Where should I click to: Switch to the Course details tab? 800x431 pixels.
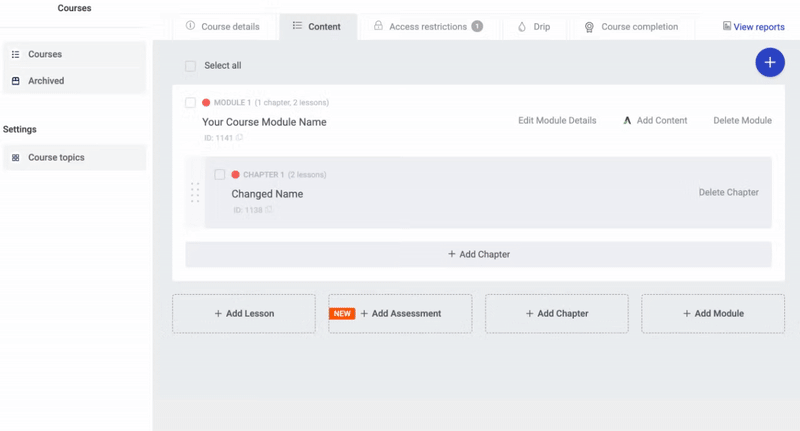[x=223, y=27]
